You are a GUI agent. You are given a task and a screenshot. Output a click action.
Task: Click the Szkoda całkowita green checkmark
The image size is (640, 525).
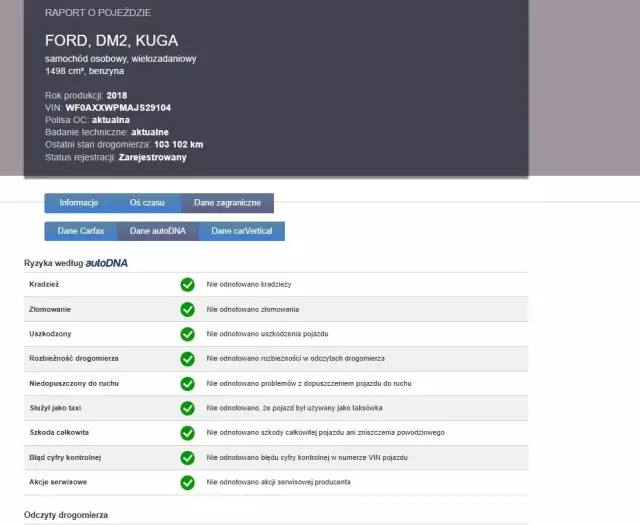[x=187, y=433]
